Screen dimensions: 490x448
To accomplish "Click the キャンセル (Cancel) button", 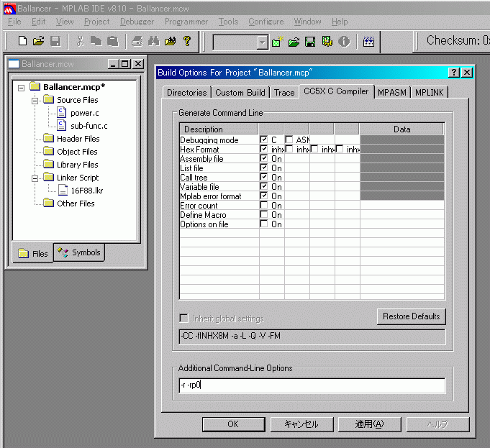I will (x=301, y=424).
